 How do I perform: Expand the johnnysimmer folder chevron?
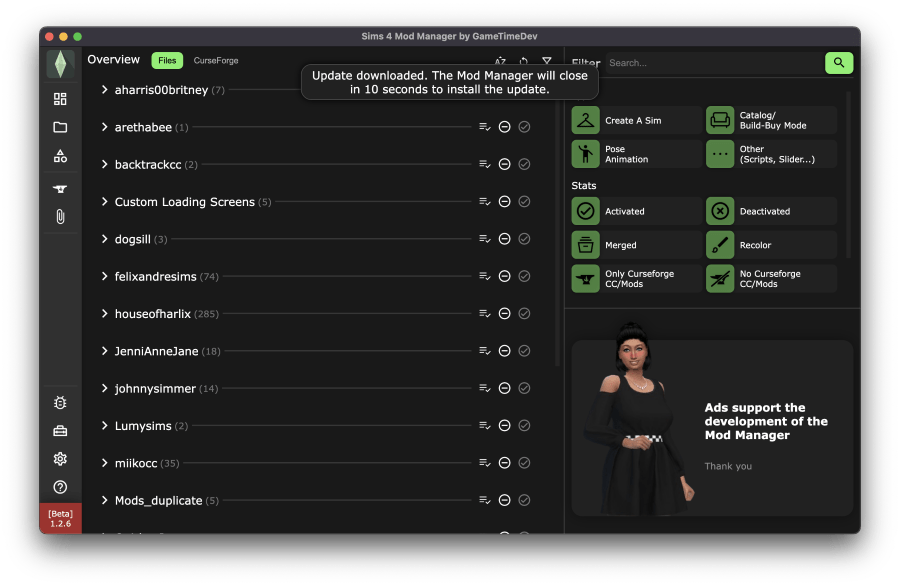tap(104, 388)
